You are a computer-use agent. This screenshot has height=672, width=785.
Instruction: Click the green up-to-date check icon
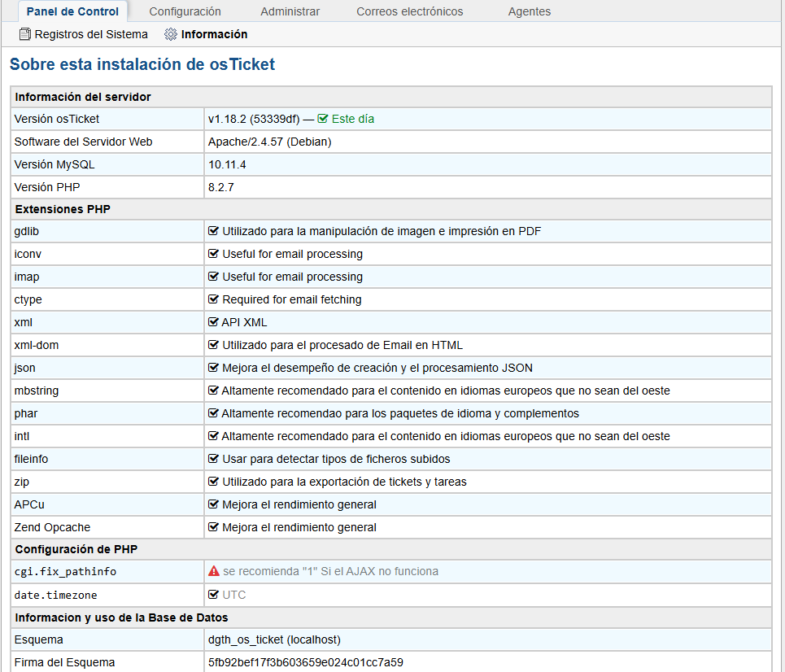322,119
